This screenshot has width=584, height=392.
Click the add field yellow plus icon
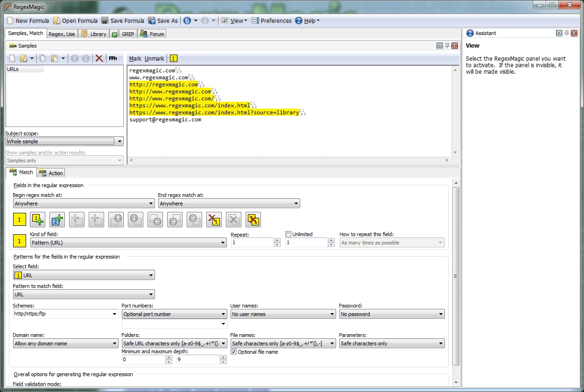point(37,219)
